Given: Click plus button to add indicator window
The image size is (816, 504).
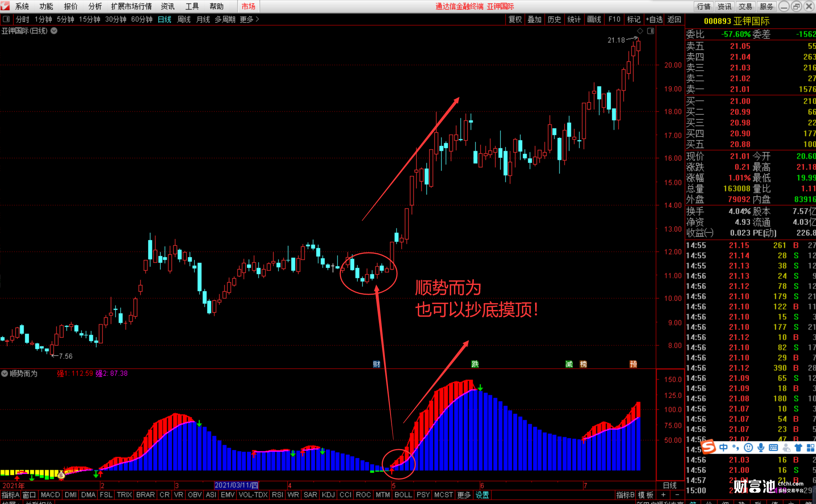Looking at the screenshot, I should [x=663, y=495].
